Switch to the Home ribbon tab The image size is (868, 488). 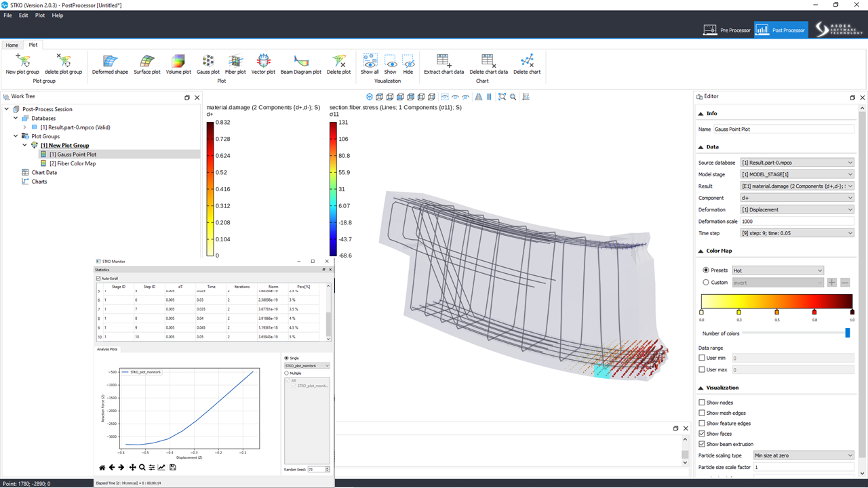pos(12,45)
